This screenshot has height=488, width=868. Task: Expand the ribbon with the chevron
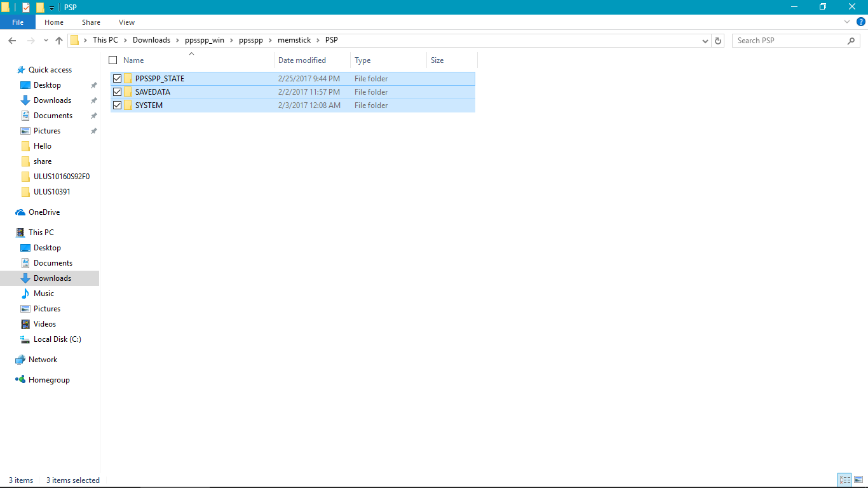tap(847, 22)
